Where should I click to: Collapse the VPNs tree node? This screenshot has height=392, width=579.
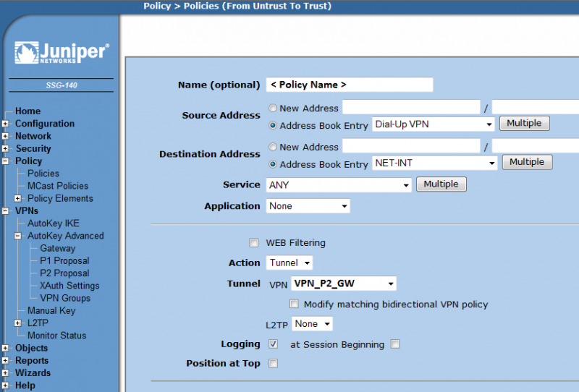[5, 211]
